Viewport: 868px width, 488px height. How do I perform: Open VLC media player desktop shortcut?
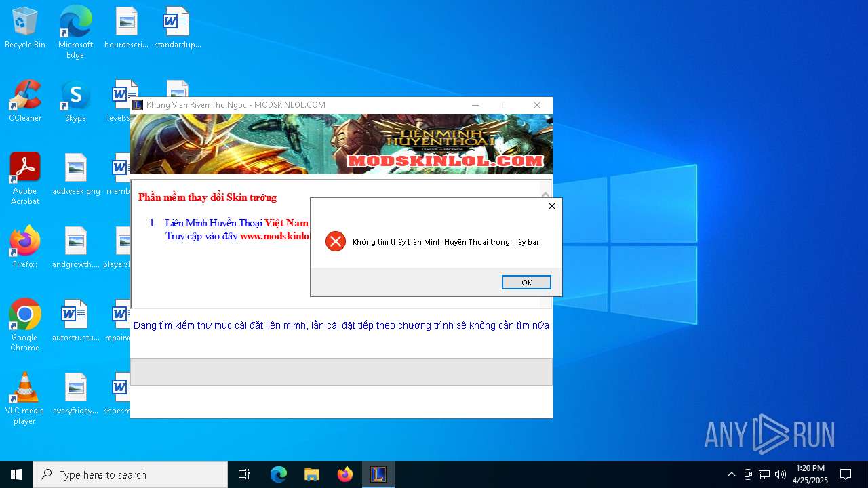click(25, 399)
